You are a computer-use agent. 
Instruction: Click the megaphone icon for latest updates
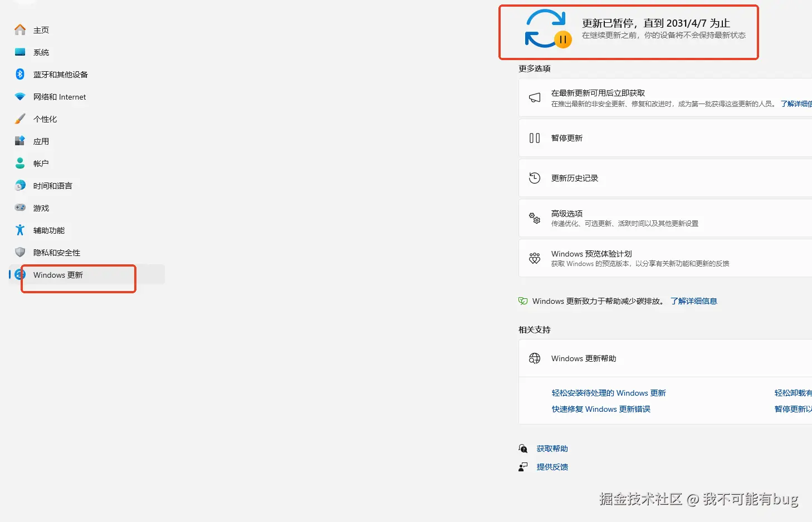click(x=535, y=98)
